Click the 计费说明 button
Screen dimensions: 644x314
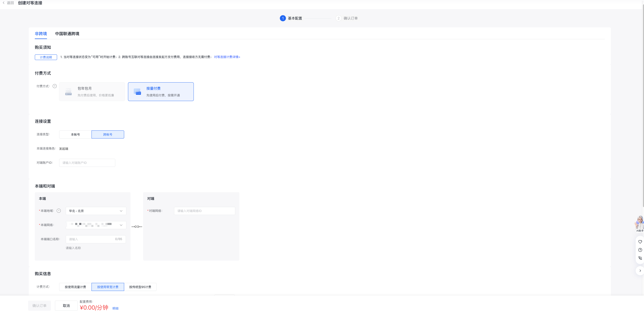[46, 57]
